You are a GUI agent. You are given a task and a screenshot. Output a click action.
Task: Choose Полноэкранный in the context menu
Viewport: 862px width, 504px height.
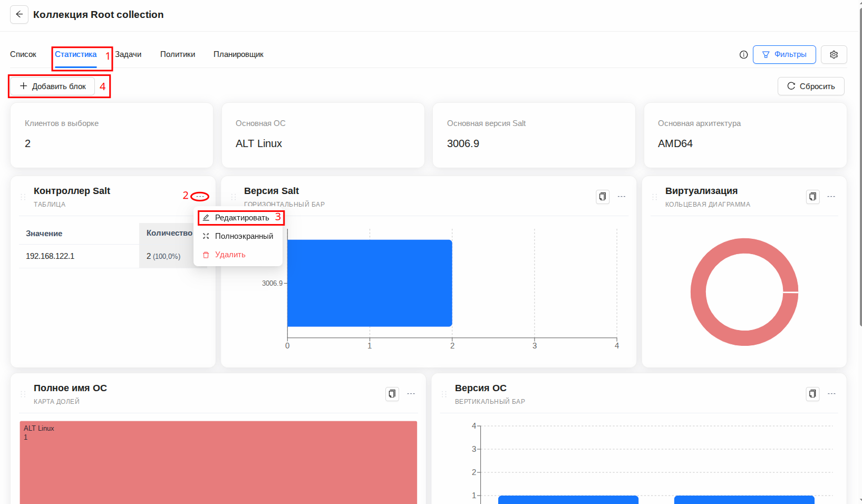[238, 236]
